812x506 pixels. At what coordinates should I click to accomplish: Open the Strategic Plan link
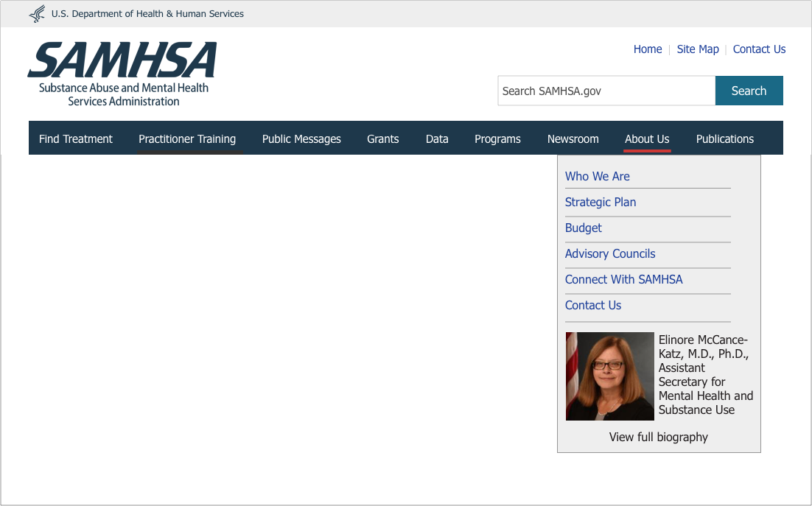tap(601, 202)
